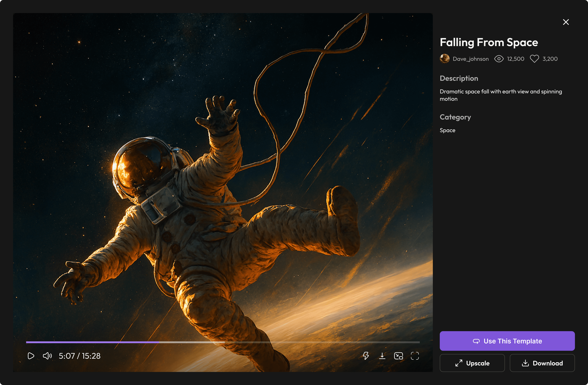Click the Falling From Space title
Viewport: 588px width, 385px height.
click(489, 42)
